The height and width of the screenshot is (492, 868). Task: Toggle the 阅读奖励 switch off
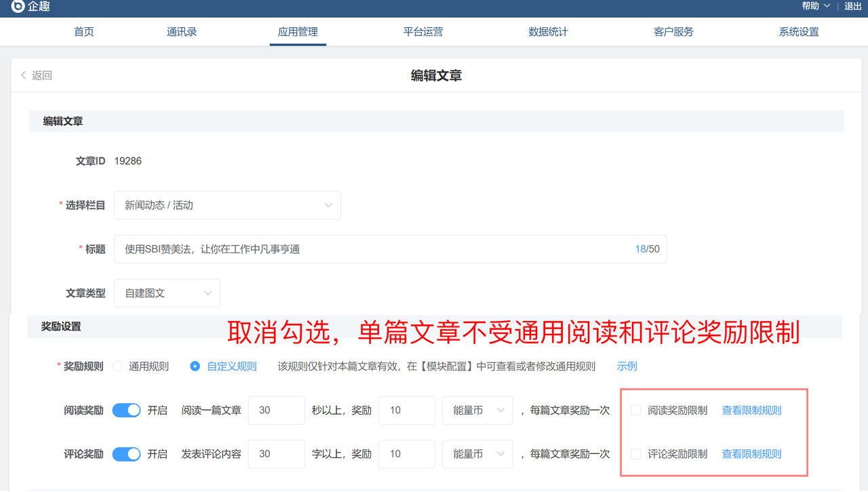point(126,411)
